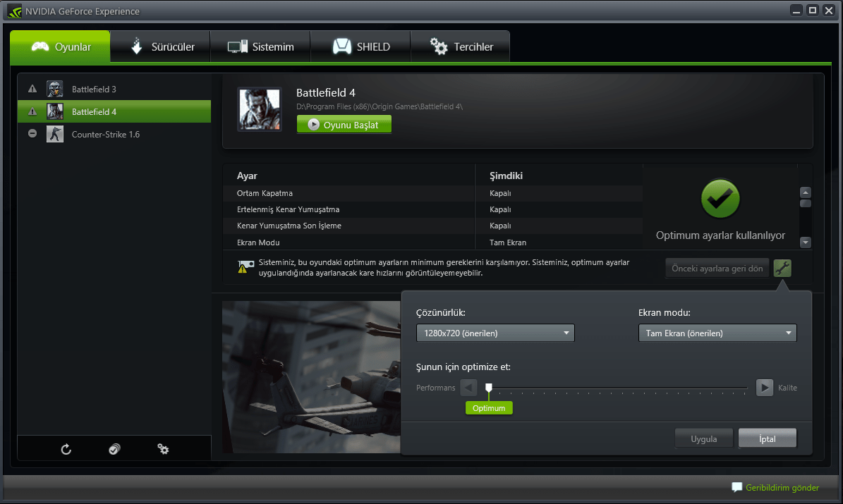843x504 pixels.
Task: Open the Ekran modu dropdown
Action: coord(717,333)
